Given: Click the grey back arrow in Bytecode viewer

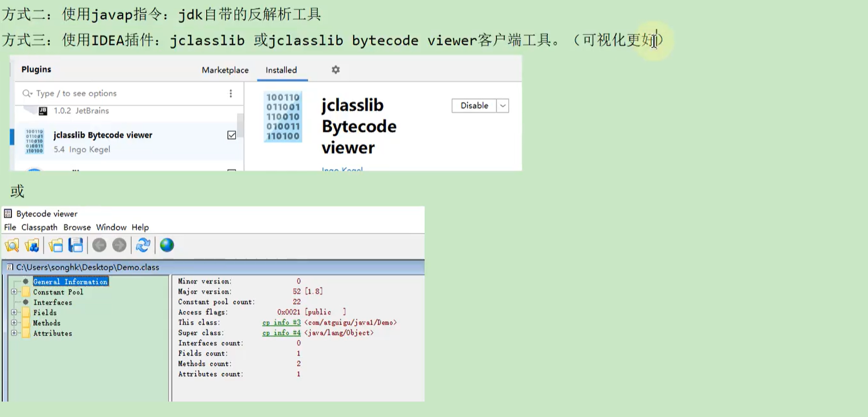Looking at the screenshot, I should click(x=100, y=246).
